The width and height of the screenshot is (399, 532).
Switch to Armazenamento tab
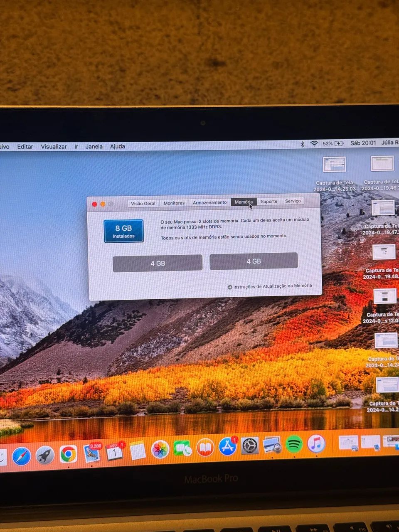(x=209, y=202)
